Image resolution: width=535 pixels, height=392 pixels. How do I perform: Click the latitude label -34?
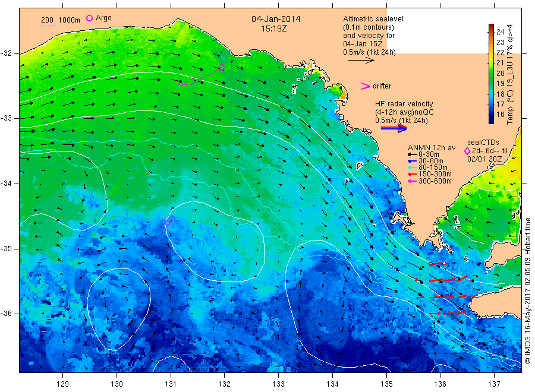point(6,184)
